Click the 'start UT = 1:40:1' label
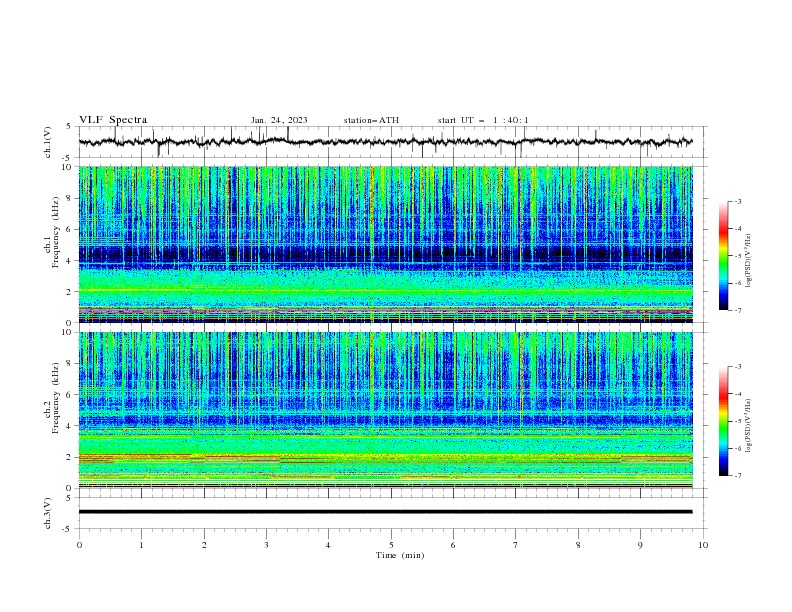This screenshot has width=792, height=612. pyautogui.click(x=483, y=120)
